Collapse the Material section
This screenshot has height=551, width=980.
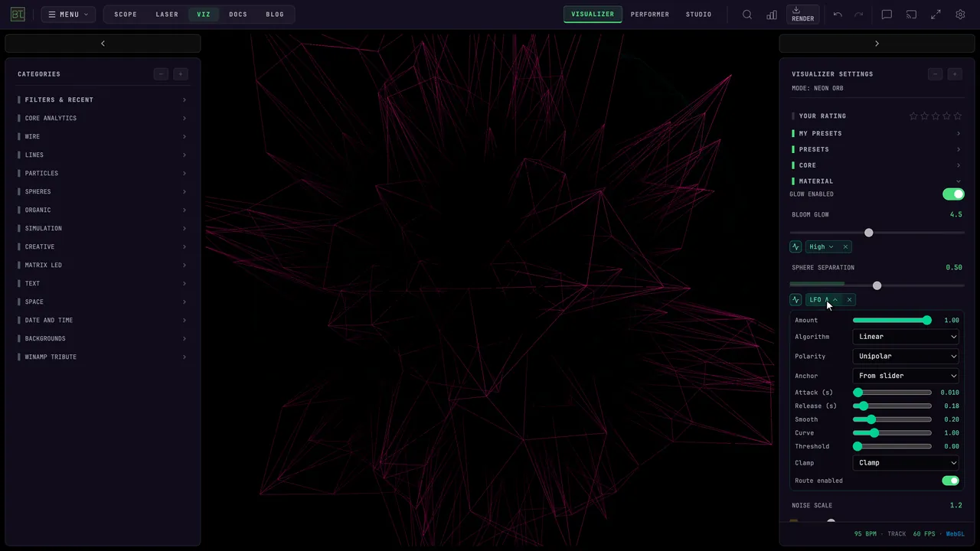tap(877, 181)
